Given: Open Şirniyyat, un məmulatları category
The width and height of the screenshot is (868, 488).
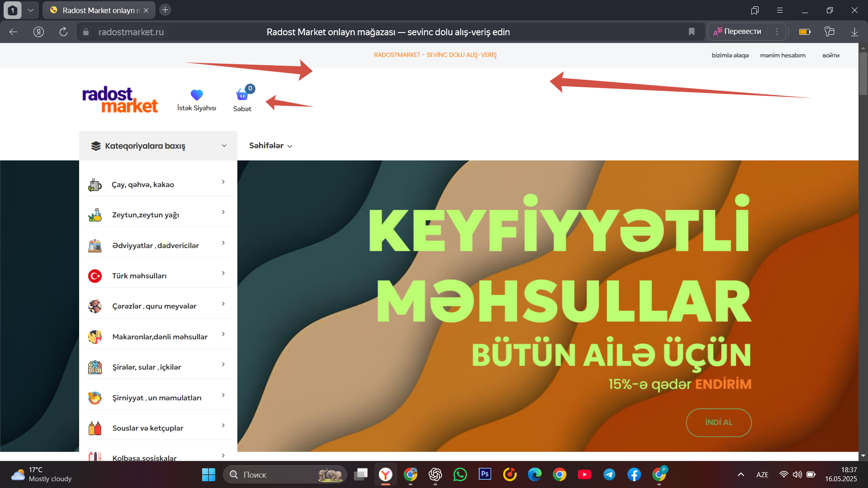Looking at the screenshot, I should point(157,398).
